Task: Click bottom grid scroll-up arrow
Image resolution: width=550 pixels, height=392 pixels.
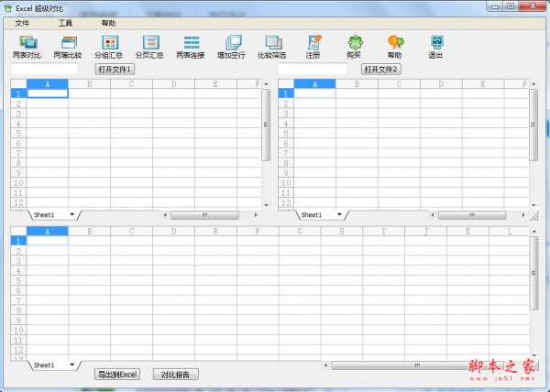Action: tap(533, 232)
